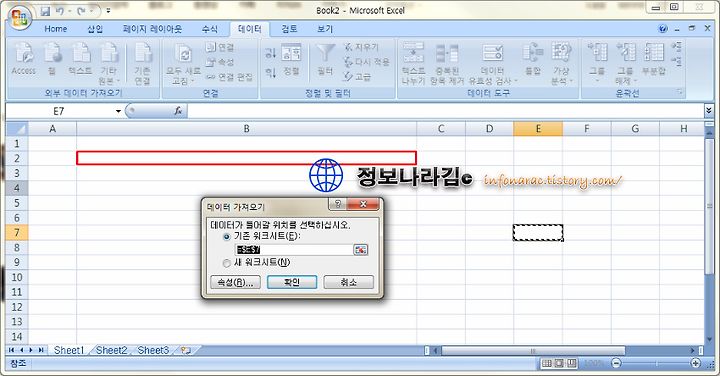Clear filter (지우기)
Screen dimensions: 720x376
[361, 47]
